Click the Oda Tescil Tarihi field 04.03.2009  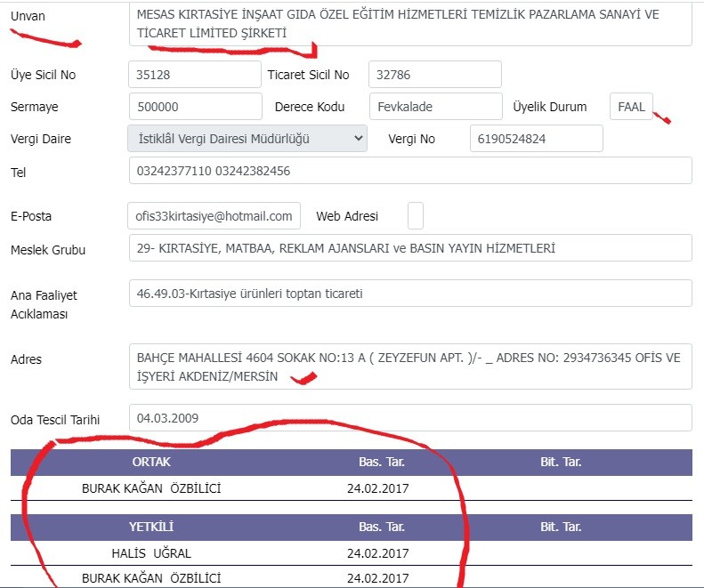point(410,418)
